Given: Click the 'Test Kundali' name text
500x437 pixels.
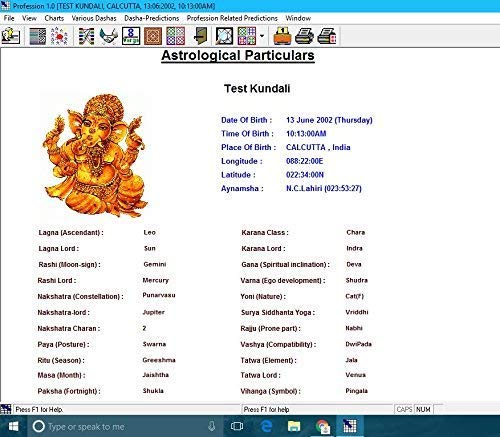Looking at the screenshot, I should 257,89.
